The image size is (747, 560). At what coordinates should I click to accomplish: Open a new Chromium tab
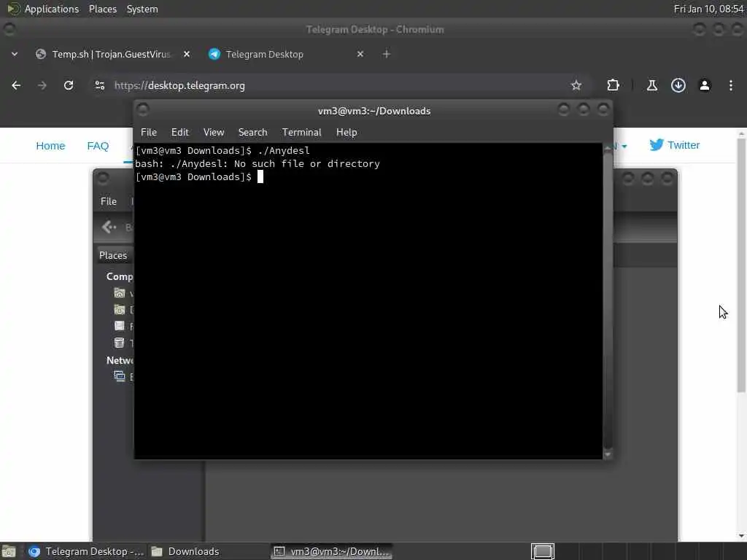coord(387,54)
